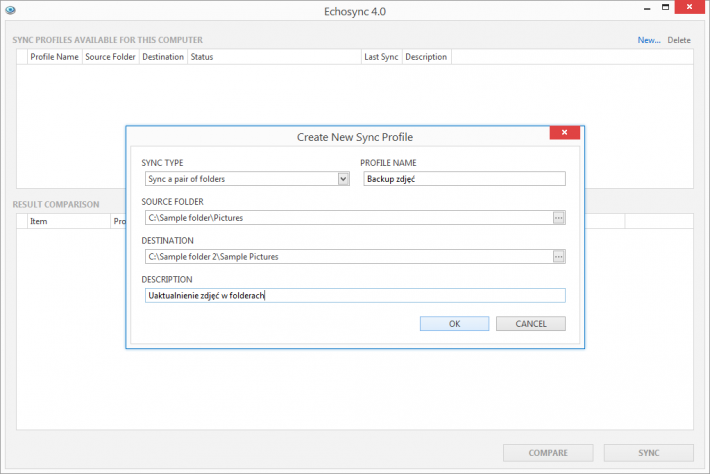Click the Description column header
Screen dimensions: 710x474
(x=426, y=57)
